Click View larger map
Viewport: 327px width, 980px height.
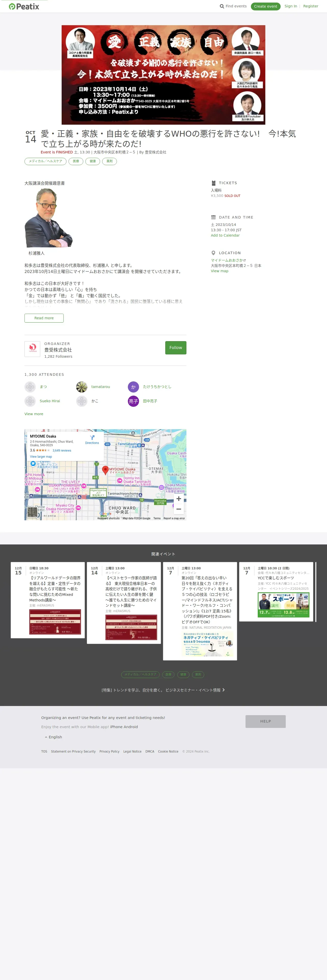(41, 456)
